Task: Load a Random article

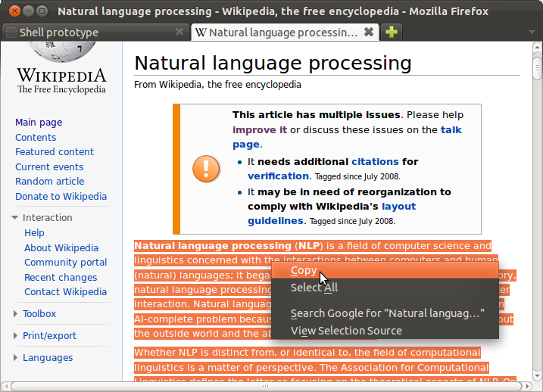Action: click(50, 182)
